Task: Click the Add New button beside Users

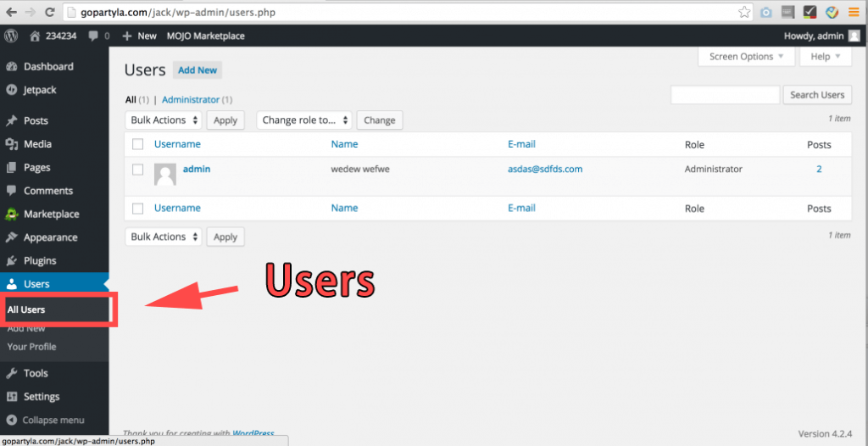Action: coord(198,70)
